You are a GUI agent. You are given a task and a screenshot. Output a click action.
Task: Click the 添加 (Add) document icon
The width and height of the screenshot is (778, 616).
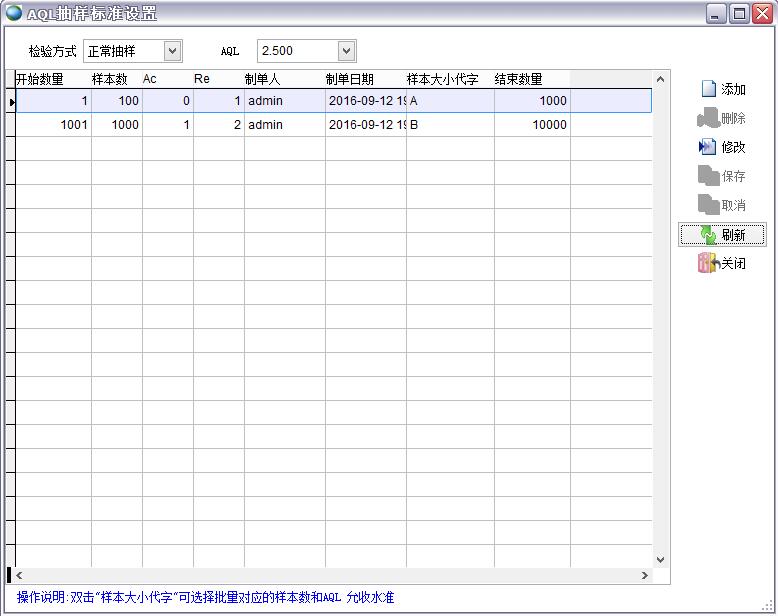[x=708, y=89]
